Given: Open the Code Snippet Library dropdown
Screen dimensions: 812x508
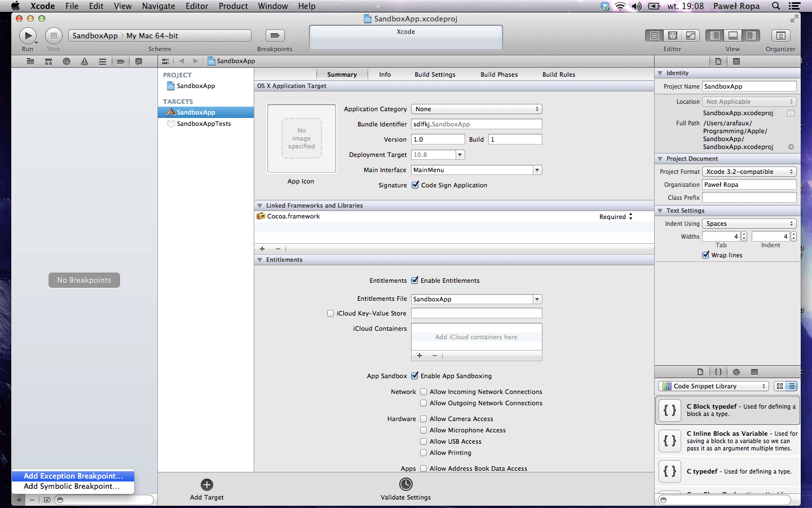Looking at the screenshot, I should [713, 386].
